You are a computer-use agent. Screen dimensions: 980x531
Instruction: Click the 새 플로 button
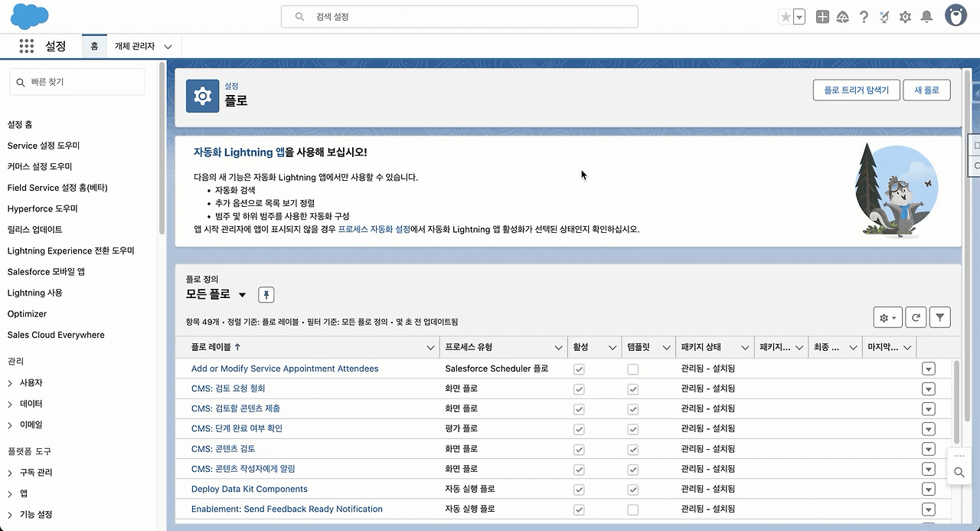[x=926, y=90]
